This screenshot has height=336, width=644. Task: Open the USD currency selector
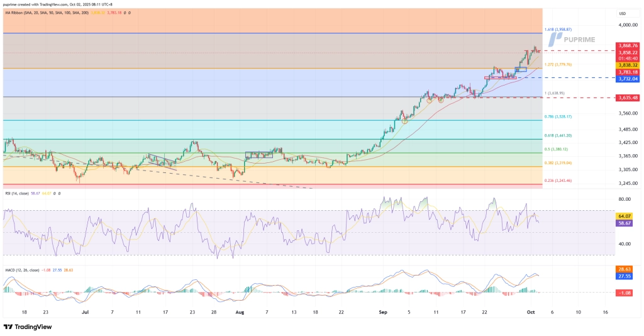623,13
